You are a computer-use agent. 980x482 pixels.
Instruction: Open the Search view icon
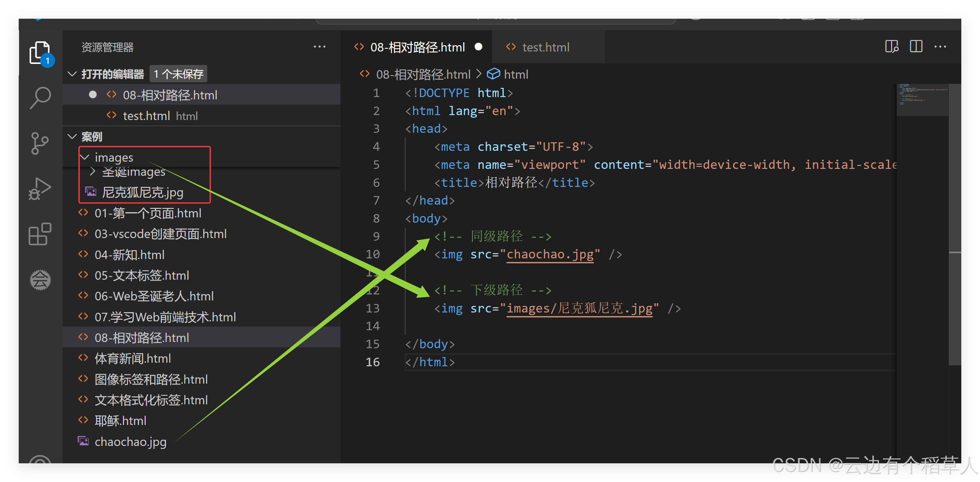[40, 98]
